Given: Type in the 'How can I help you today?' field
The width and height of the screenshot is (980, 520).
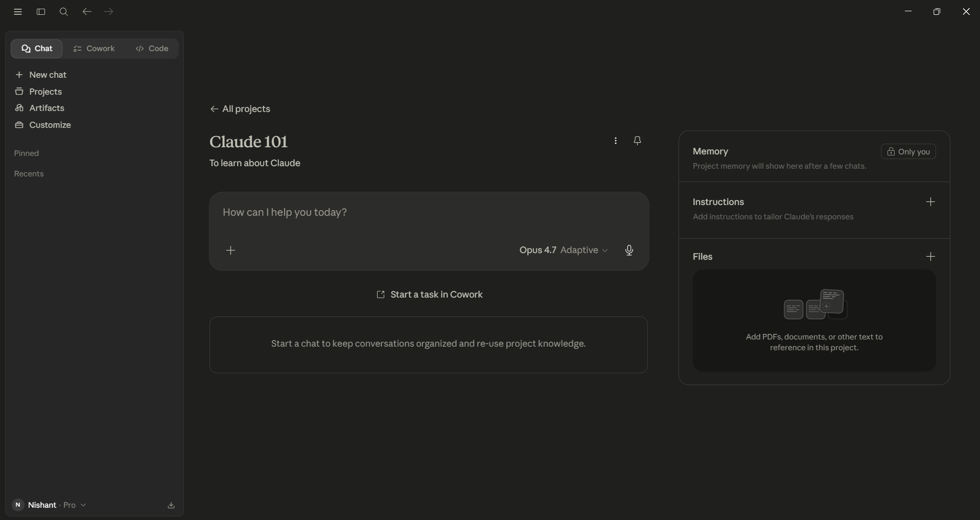Looking at the screenshot, I should click(429, 213).
